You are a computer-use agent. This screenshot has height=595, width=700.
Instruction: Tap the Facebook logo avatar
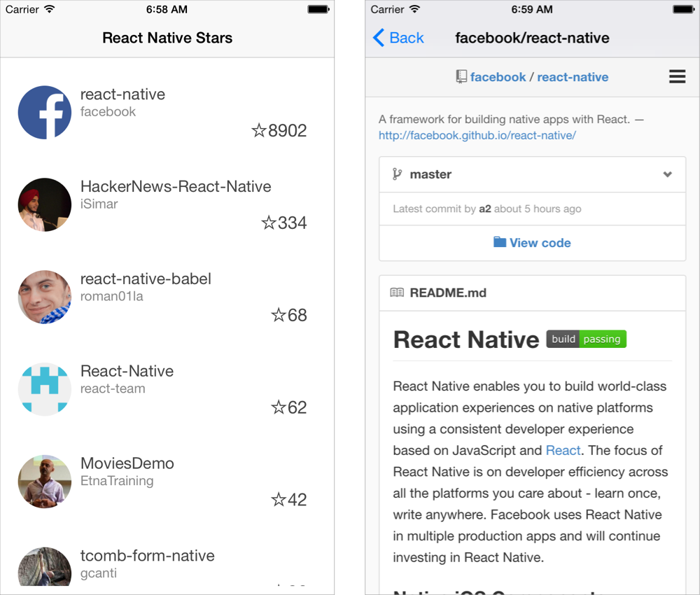tap(45, 113)
